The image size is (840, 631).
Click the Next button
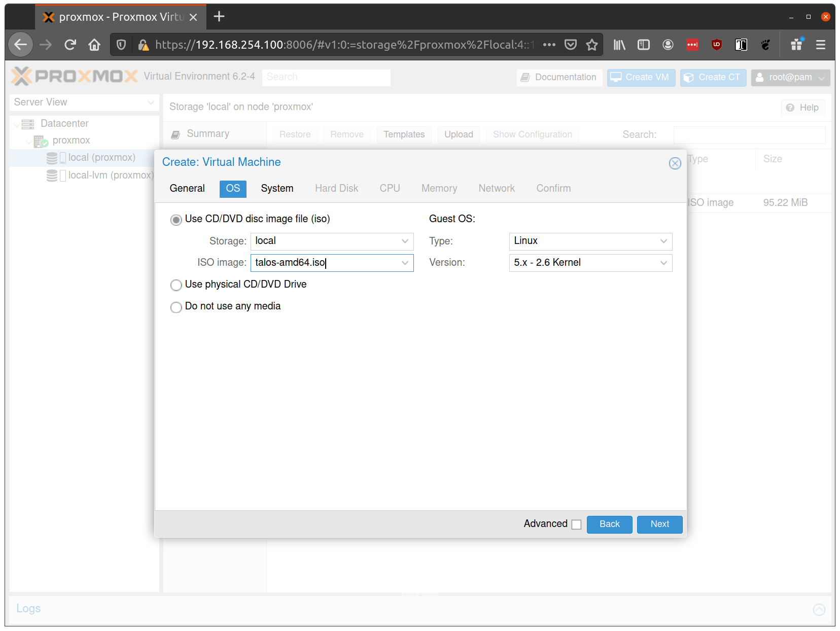[659, 524]
